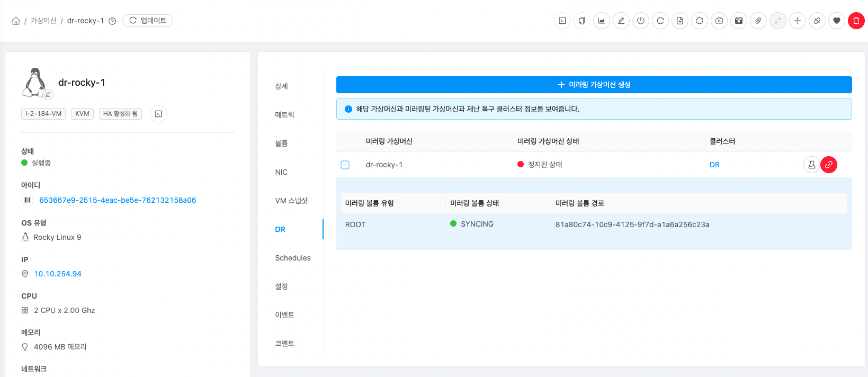Click the camera snapshot icon in toolbar
The width and height of the screenshot is (868, 377).
click(x=719, y=21)
